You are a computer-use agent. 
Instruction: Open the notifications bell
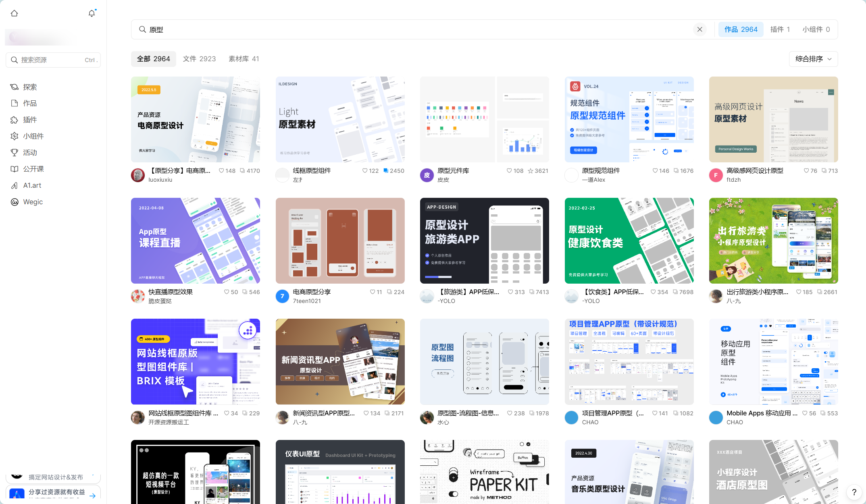point(92,13)
